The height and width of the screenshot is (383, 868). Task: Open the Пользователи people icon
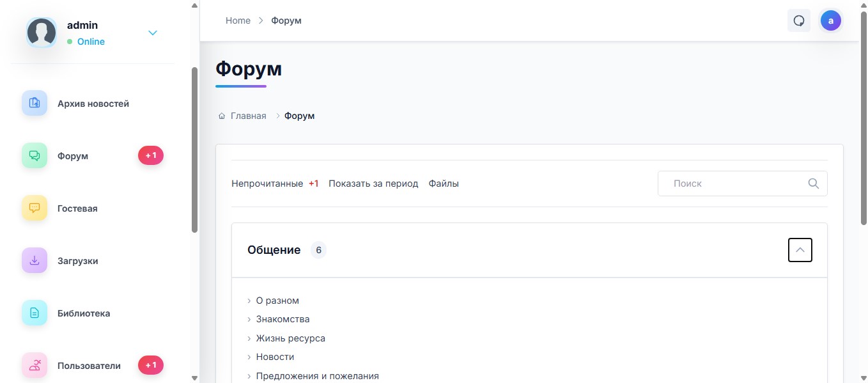pos(35,365)
